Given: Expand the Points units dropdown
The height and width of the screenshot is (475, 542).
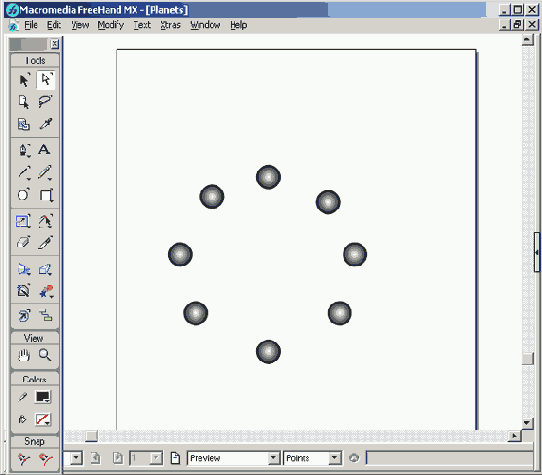Looking at the screenshot, I should [334, 458].
